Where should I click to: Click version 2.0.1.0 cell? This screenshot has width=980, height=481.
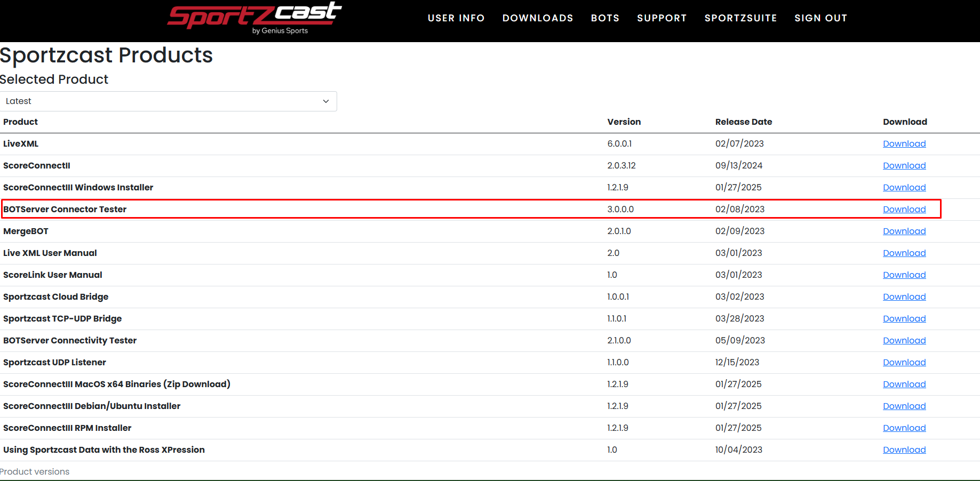point(619,231)
